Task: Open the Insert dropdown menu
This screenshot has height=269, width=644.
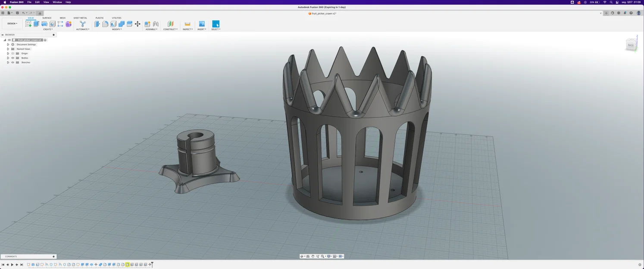Action: [202, 29]
